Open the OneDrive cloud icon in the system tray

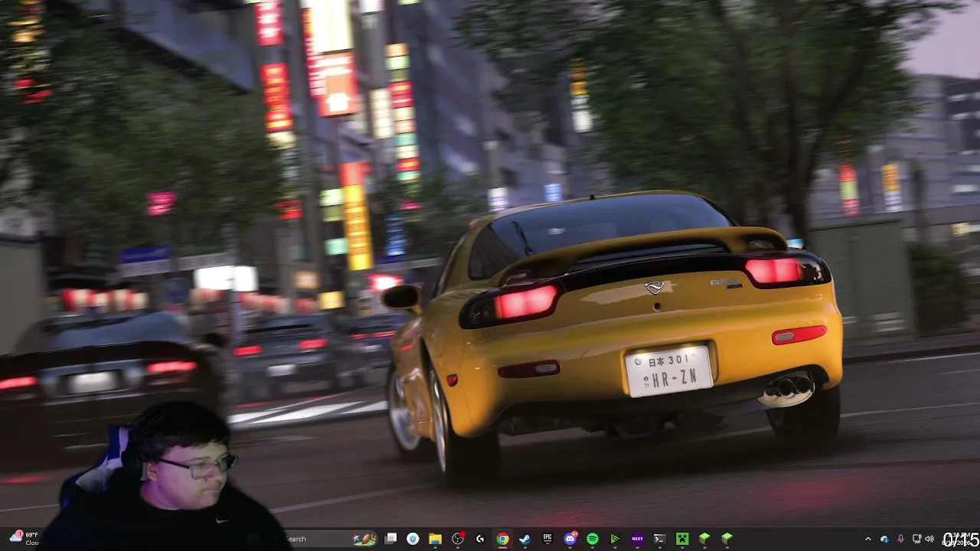(884, 539)
